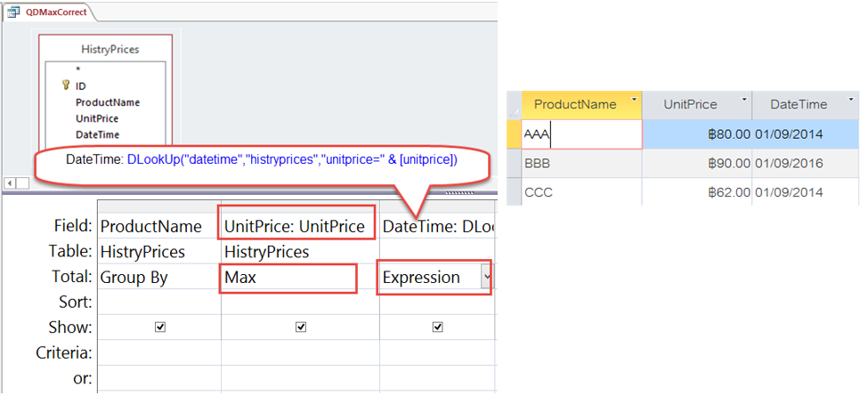Viewport: 868px width, 396px height.
Task: Click the QDMaxCorrect query tab icon
Action: click(x=14, y=12)
